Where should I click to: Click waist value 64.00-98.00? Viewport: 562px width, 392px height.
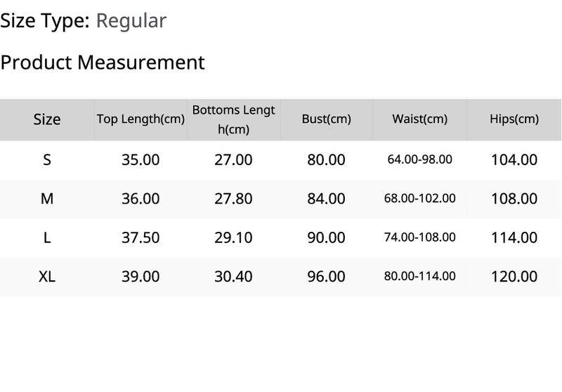click(419, 159)
